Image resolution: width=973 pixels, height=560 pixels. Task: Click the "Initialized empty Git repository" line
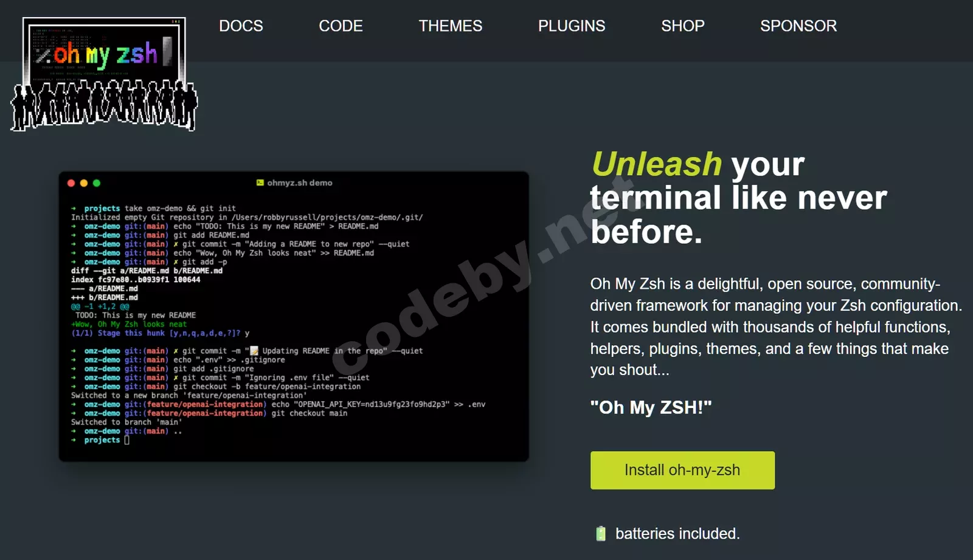click(x=247, y=217)
